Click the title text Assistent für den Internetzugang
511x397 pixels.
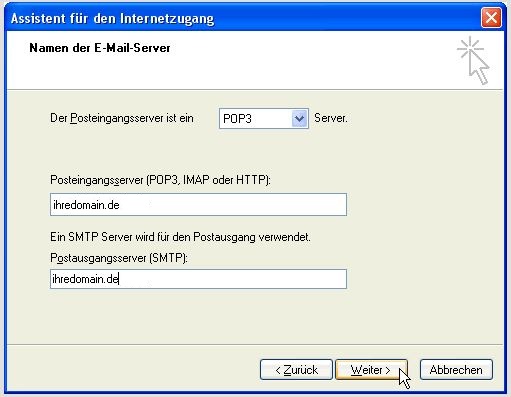[x=112, y=18]
